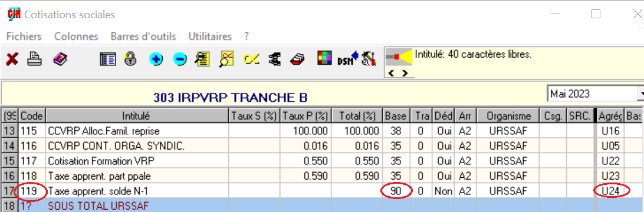This screenshot has height=212, width=644.
Task: Open the Fichiers menu
Action: pos(24,37)
